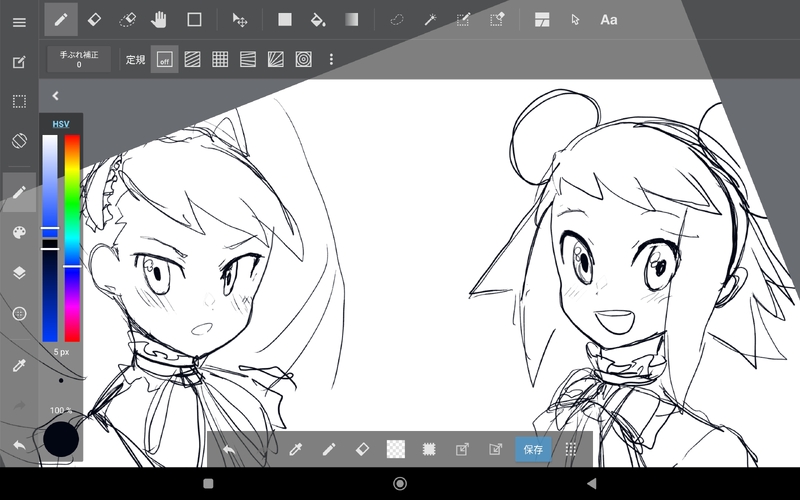Select the comic Panel Divide tool
Viewport: 800px width, 500px height.
point(542,19)
